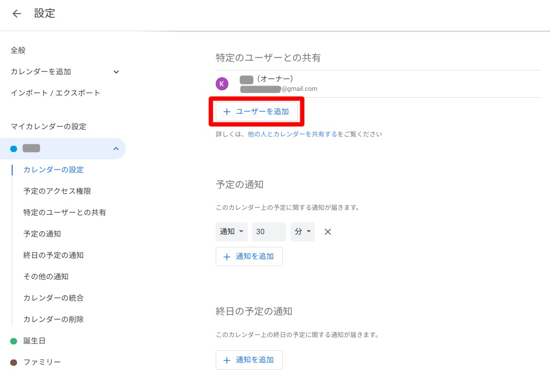Remove the 30-minute notification with the X icon
The height and width of the screenshot is (392, 550).
327,232
